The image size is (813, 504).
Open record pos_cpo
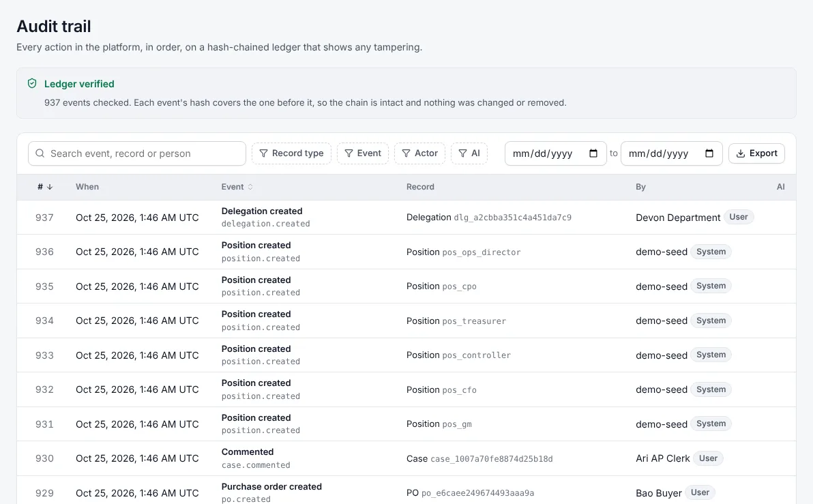point(459,286)
